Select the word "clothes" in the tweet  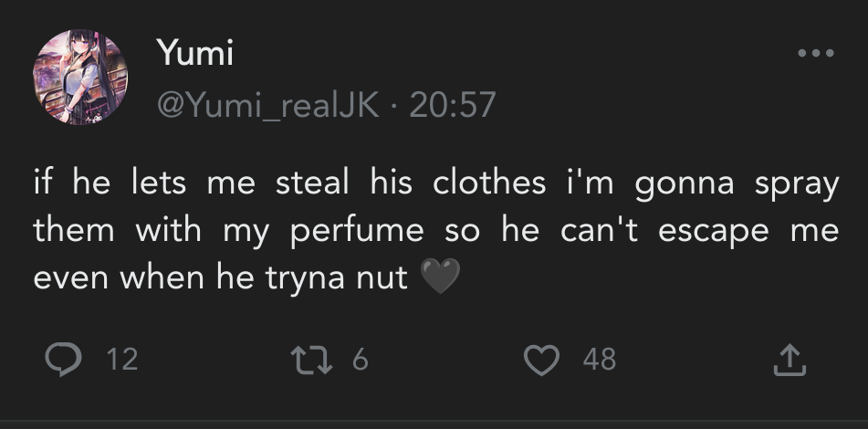click(489, 183)
